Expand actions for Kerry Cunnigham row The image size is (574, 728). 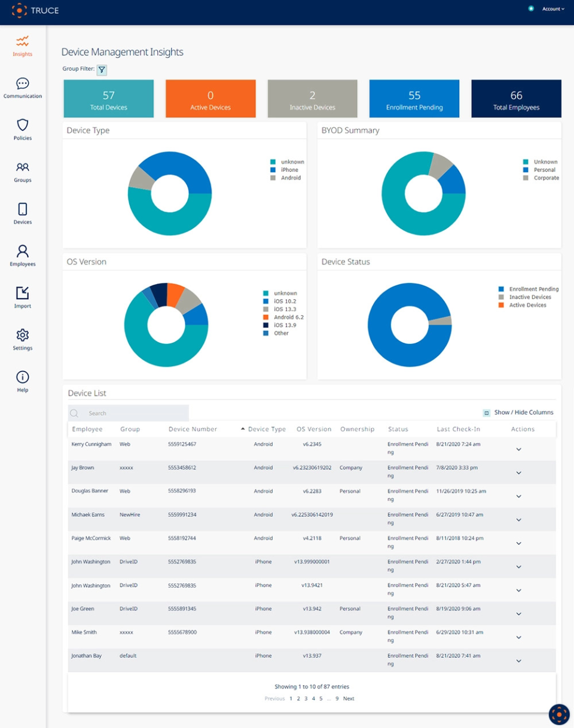click(518, 449)
